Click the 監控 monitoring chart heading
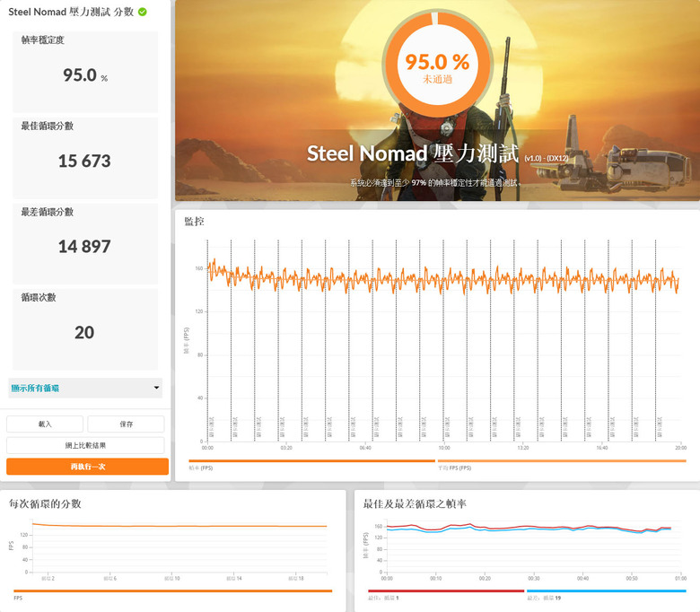 tap(194, 222)
